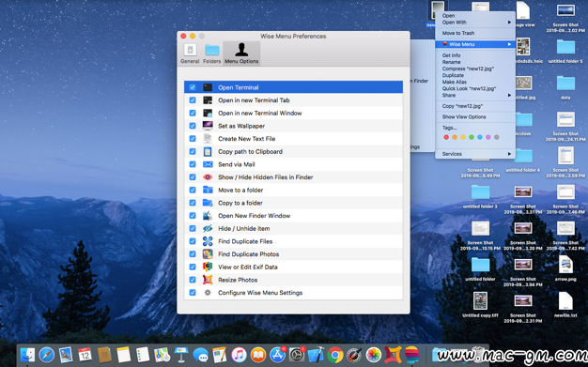This screenshot has height=367, width=588.
Task: Select the data folder on desktop
Action: [565, 87]
